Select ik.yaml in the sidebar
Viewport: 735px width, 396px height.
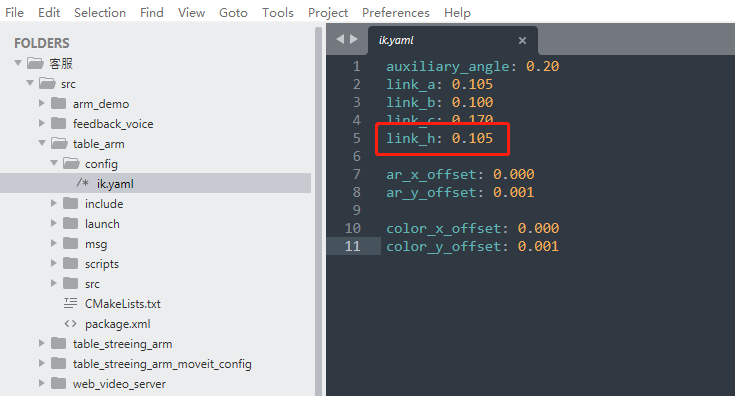[x=155, y=183]
